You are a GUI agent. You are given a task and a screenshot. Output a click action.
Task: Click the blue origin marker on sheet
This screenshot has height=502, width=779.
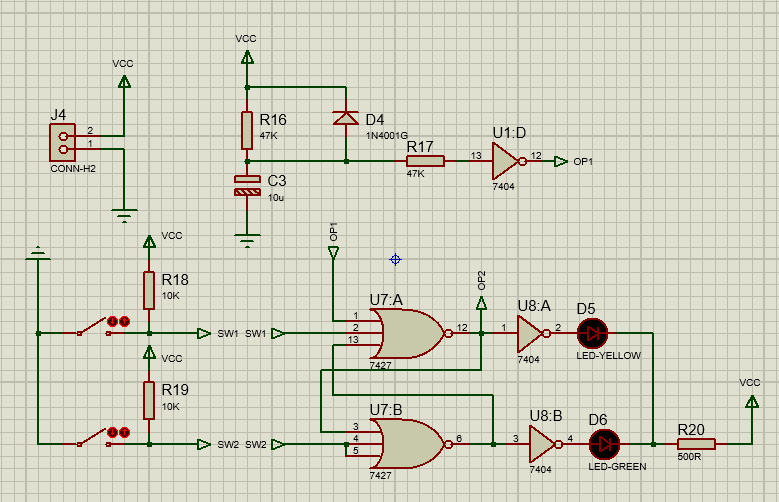(395, 259)
